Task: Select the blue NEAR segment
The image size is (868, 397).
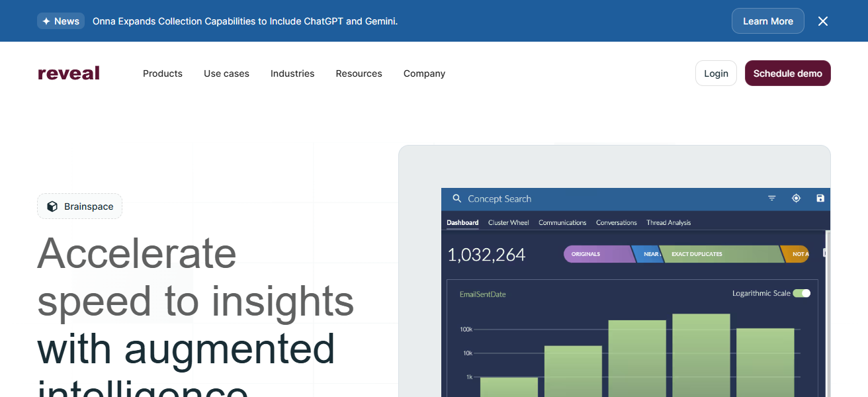Action: (x=647, y=254)
